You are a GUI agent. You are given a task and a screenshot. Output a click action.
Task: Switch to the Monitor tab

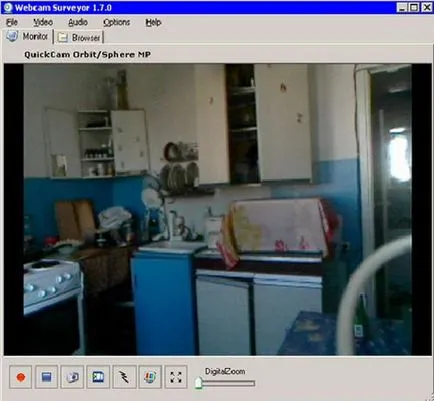[x=28, y=36]
